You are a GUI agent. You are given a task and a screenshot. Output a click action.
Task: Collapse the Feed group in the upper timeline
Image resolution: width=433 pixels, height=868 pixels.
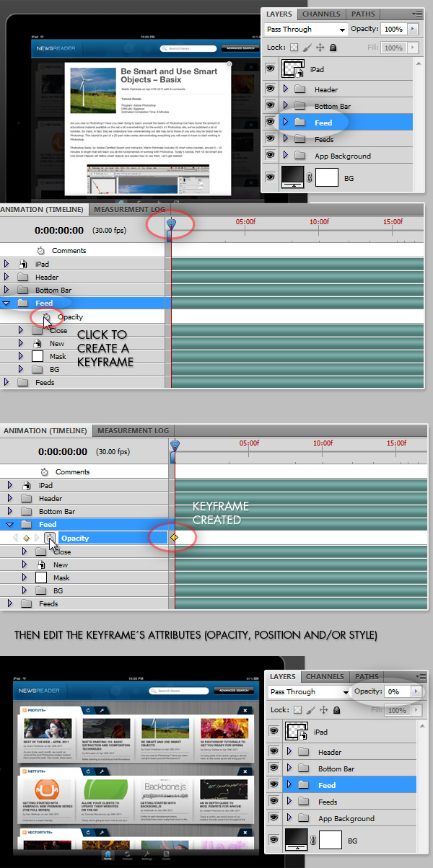click(x=6, y=304)
